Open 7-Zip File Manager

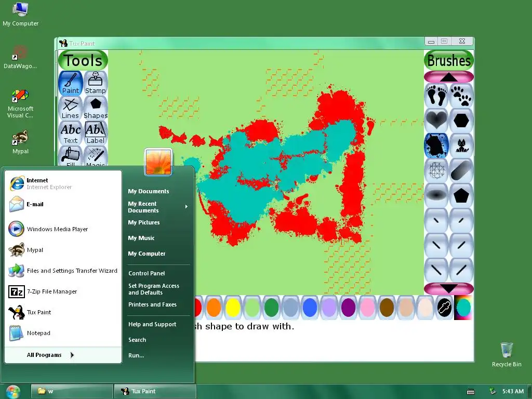pyautogui.click(x=63, y=291)
